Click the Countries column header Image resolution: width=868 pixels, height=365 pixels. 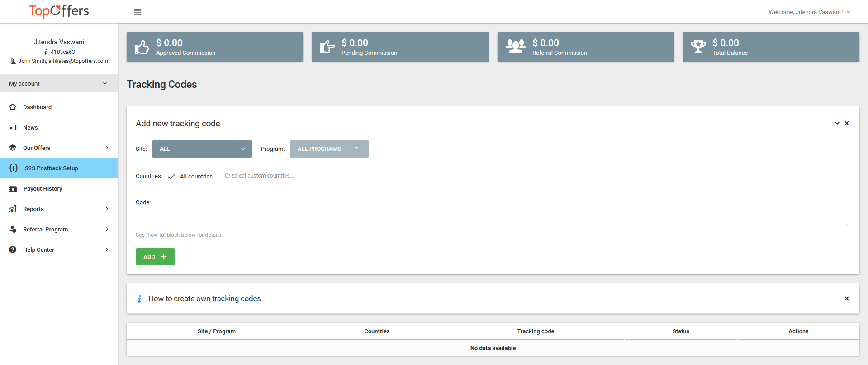point(377,331)
